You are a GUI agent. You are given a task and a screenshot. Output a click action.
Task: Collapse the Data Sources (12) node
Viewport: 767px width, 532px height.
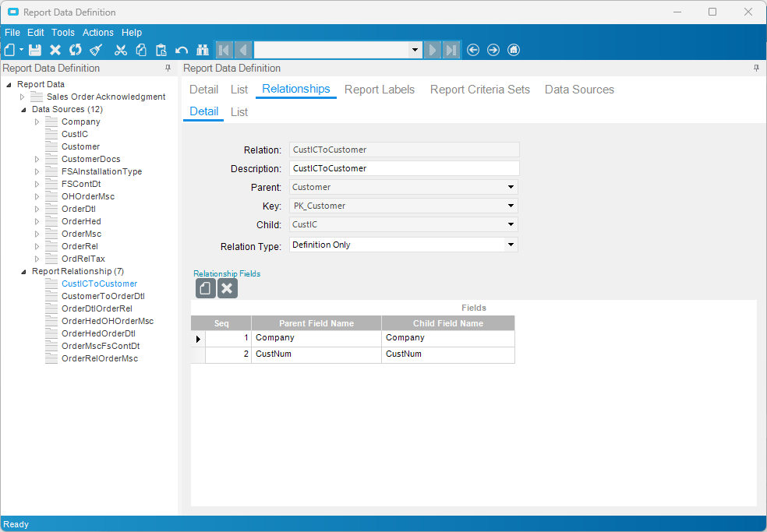23,110
